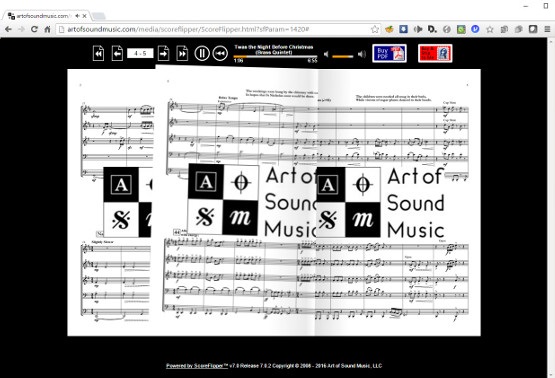Go to the next page of the score
Viewport: 555px width, 378px height.
tap(163, 53)
